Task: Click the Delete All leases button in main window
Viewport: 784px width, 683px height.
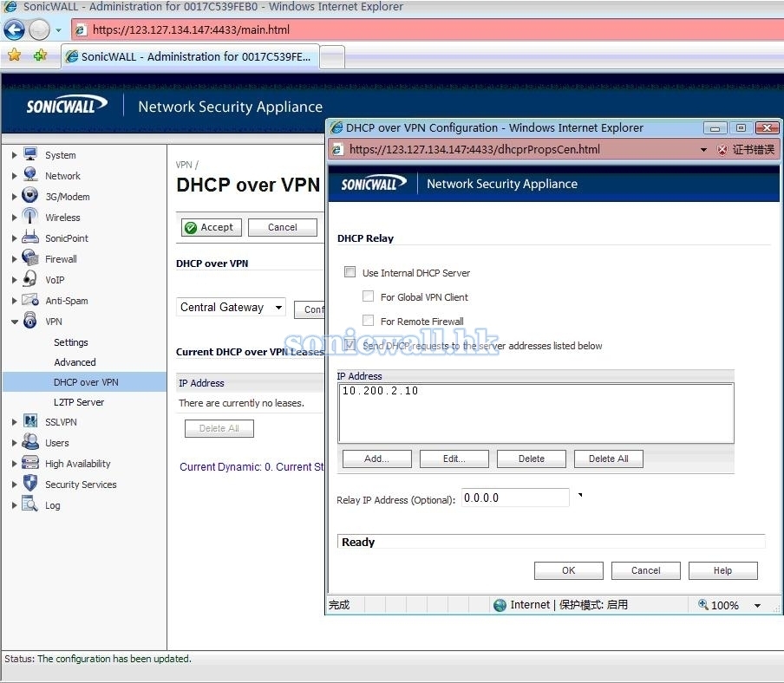Action: pos(219,428)
